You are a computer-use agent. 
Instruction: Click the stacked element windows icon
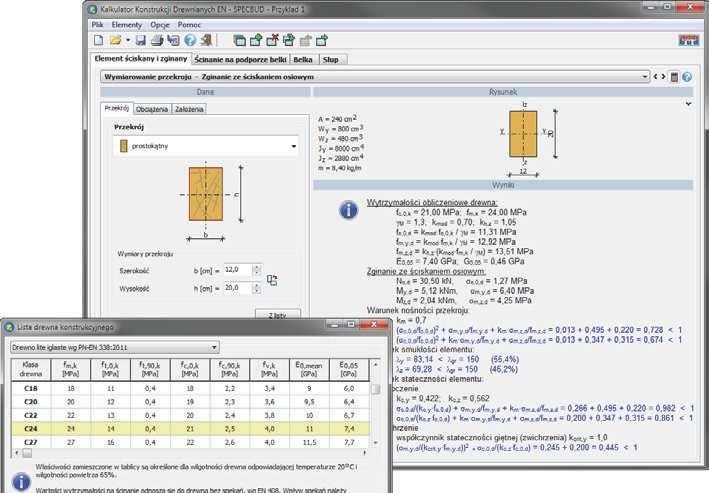pyautogui.click(x=239, y=40)
